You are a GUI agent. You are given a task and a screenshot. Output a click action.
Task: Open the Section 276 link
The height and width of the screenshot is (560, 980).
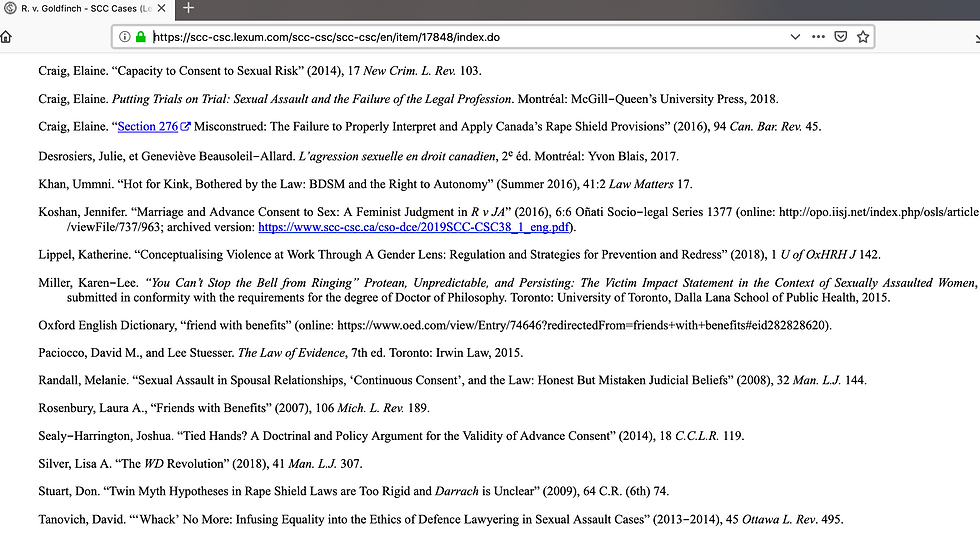(x=148, y=126)
